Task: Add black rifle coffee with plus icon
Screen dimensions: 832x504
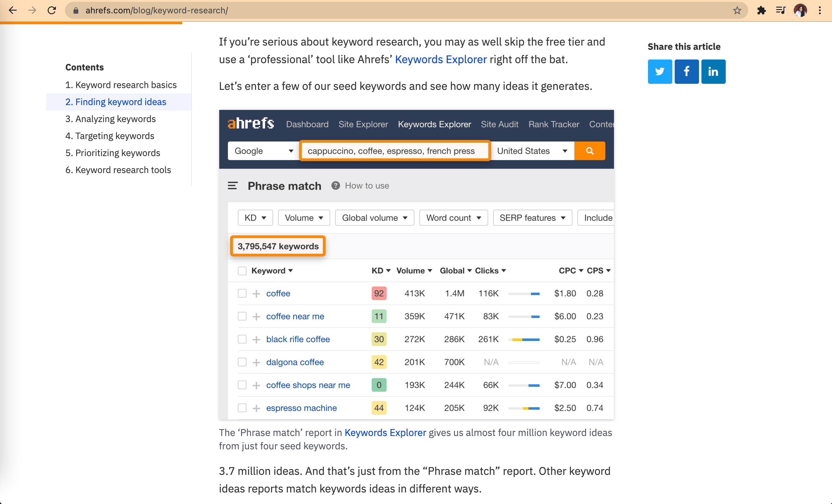Action: [x=256, y=340]
